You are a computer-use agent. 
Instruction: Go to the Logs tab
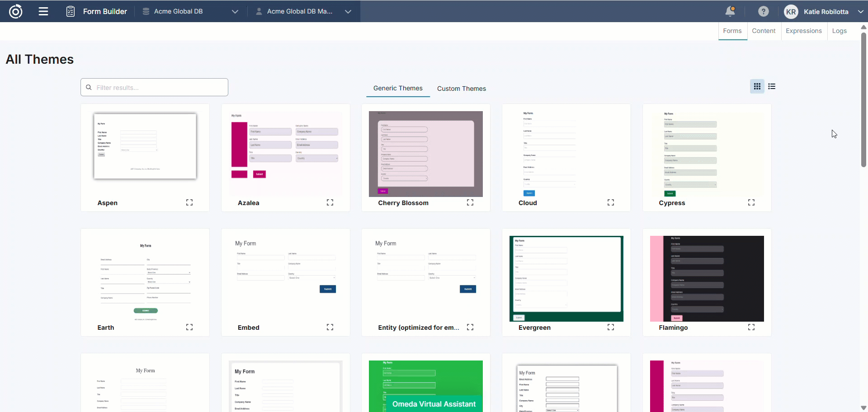[839, 31]
